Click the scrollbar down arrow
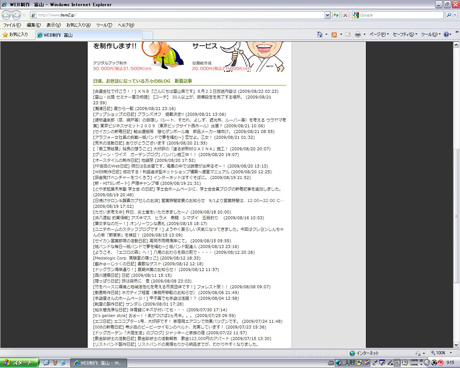Image resolution: width=460 pixels, height=368 pixels. [x=456, y=345]
